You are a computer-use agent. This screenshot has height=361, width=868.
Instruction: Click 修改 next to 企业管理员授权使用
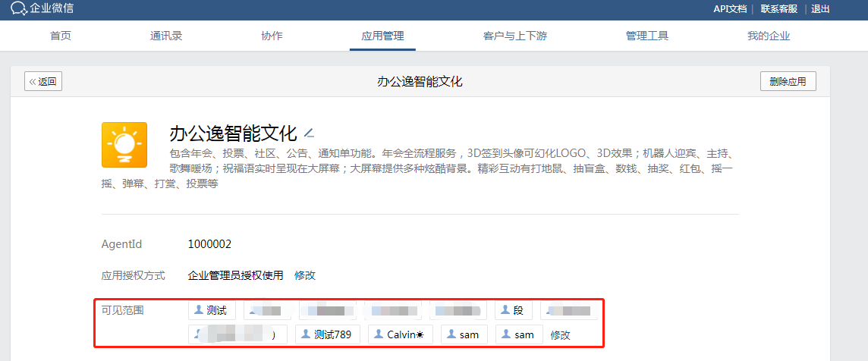[x=305, y=275]
